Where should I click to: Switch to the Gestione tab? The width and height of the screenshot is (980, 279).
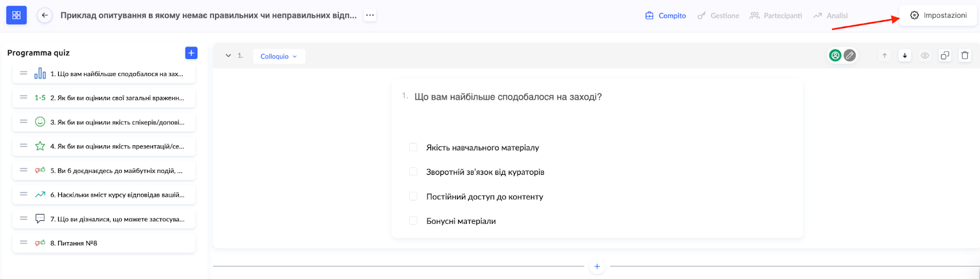(718, 16)
